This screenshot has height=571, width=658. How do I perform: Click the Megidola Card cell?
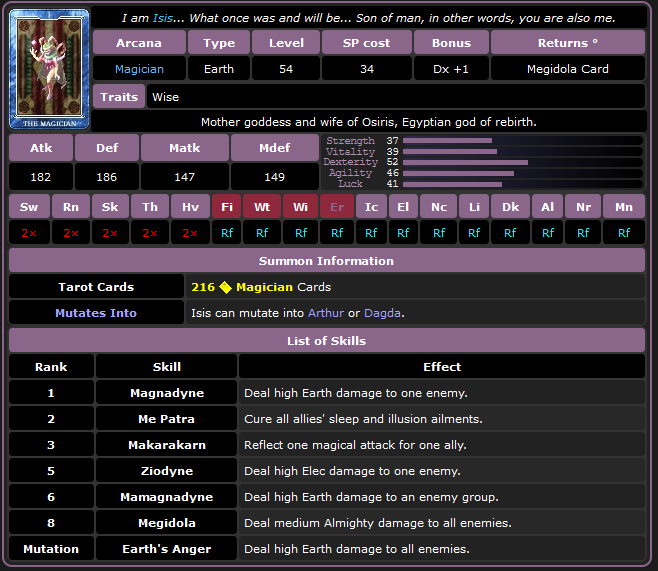pos(568,69)
